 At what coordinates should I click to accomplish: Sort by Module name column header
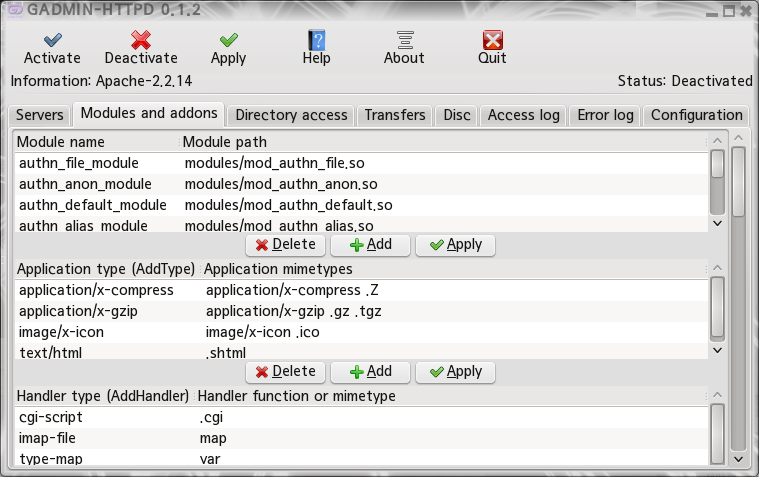97,142
